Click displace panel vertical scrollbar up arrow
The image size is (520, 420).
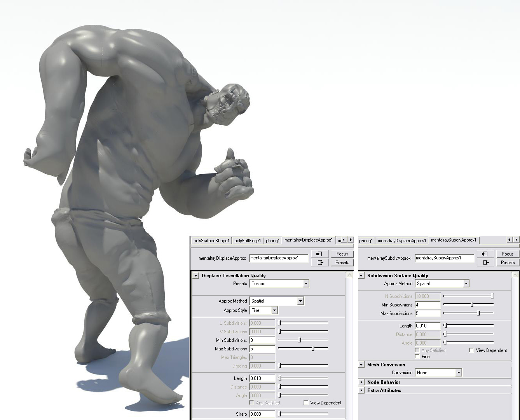tap(350, 275)
